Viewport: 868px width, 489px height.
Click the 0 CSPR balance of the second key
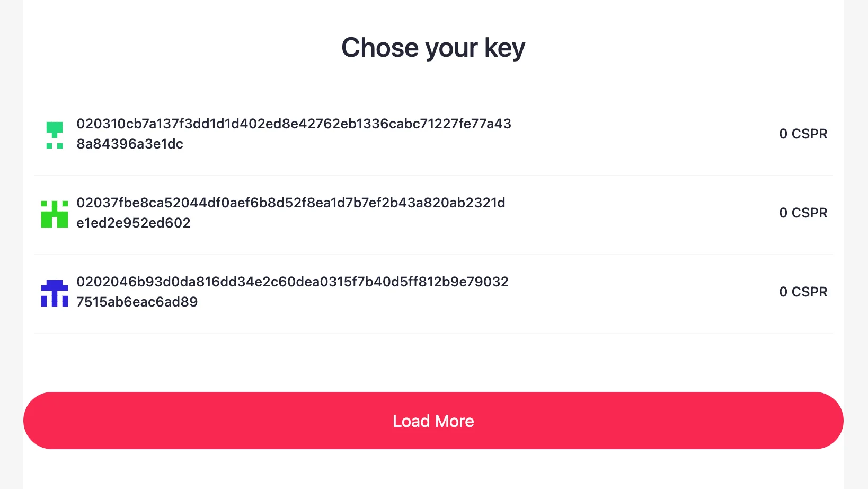click(803, 213)
